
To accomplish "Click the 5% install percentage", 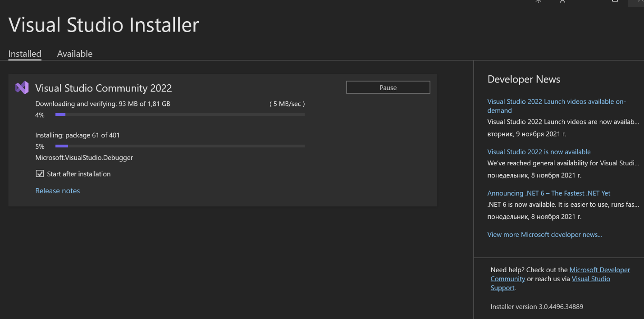I will pyautogui.click(x=40, y=146).
